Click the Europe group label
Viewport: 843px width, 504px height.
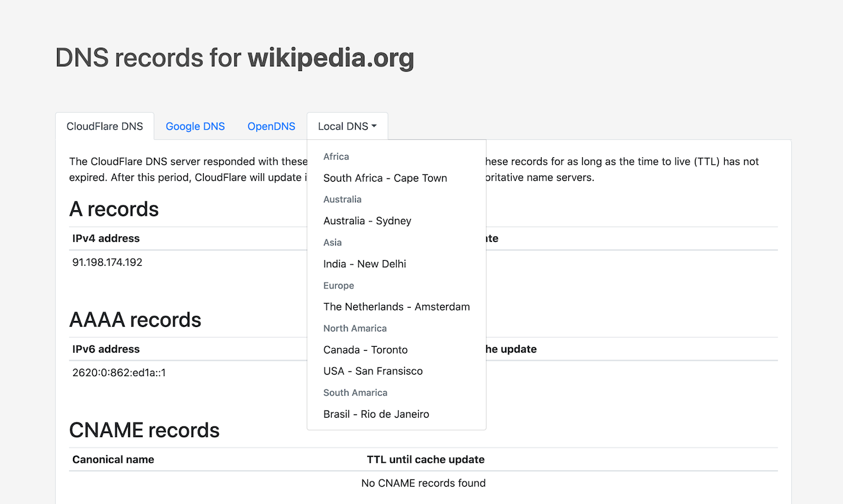pos(339,285)
